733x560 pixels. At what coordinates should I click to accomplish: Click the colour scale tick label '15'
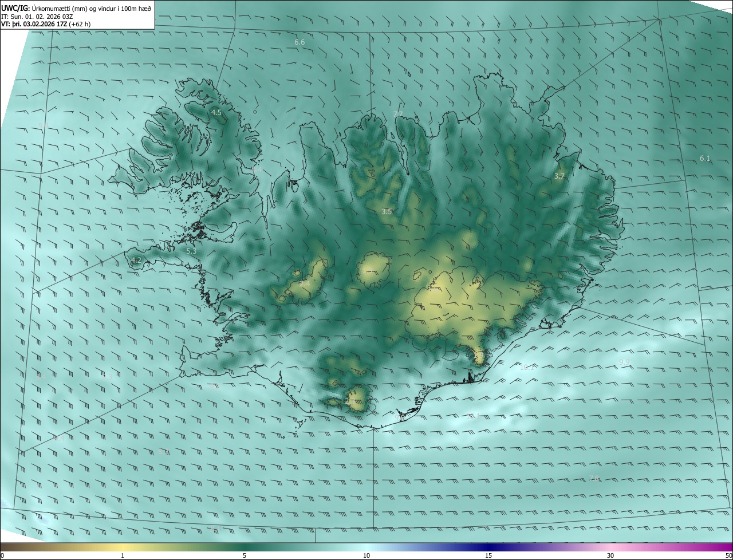coord(488,555)
